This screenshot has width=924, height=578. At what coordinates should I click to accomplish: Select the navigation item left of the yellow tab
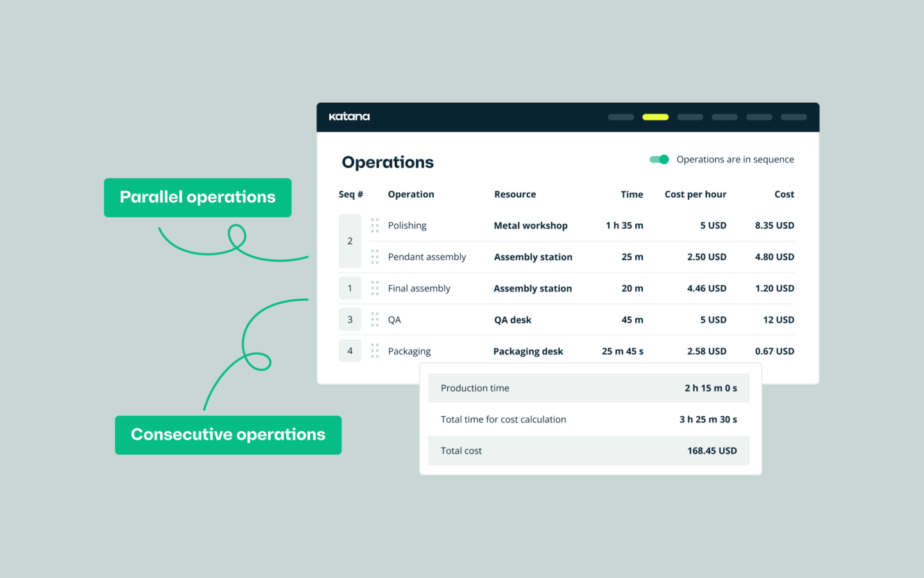620,117
